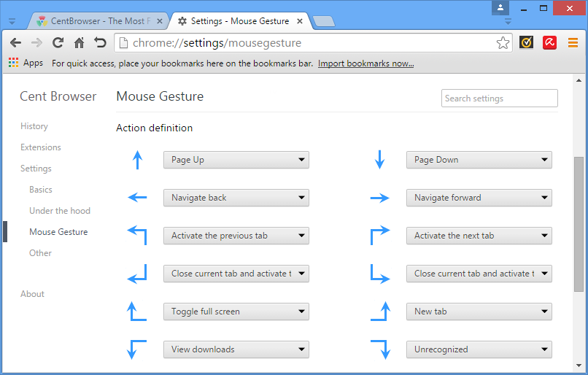Open the View downloads dropdown
This screenshot has height=375, width=588.
point(236,349)
